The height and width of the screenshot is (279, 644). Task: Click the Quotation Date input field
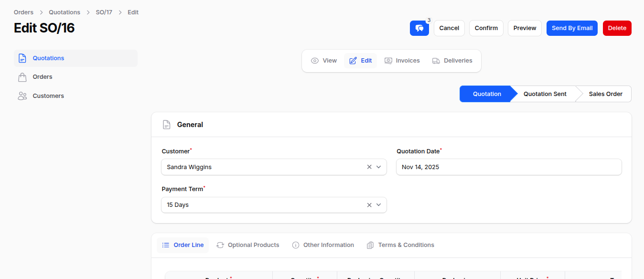[509, 167]
